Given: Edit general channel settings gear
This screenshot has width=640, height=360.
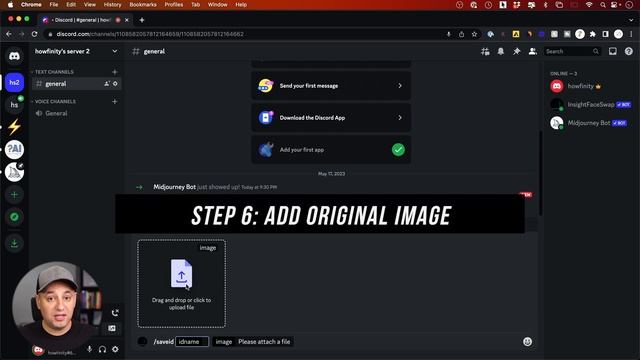Looking at the screenshot, I should click(116, 84).
